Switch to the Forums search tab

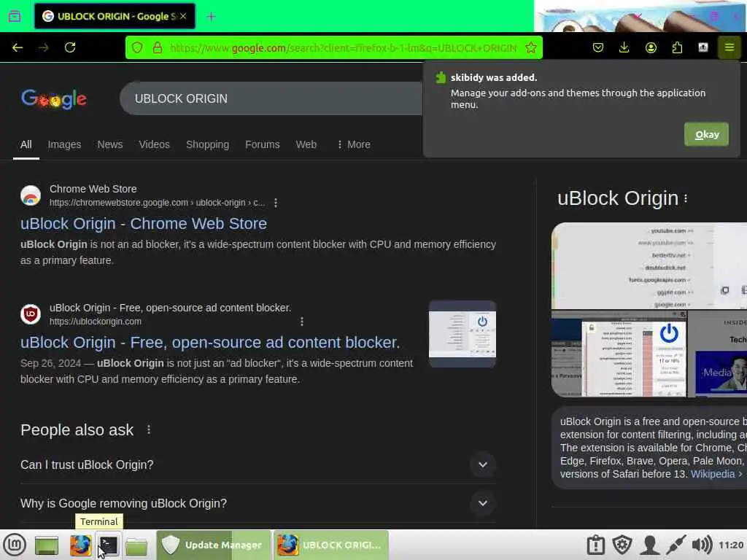262,144
